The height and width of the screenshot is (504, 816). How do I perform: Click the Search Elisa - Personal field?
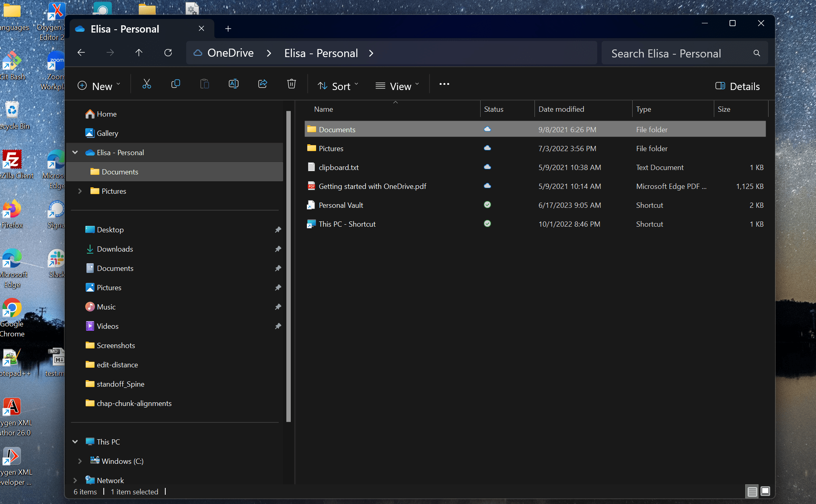click(680, 53)
